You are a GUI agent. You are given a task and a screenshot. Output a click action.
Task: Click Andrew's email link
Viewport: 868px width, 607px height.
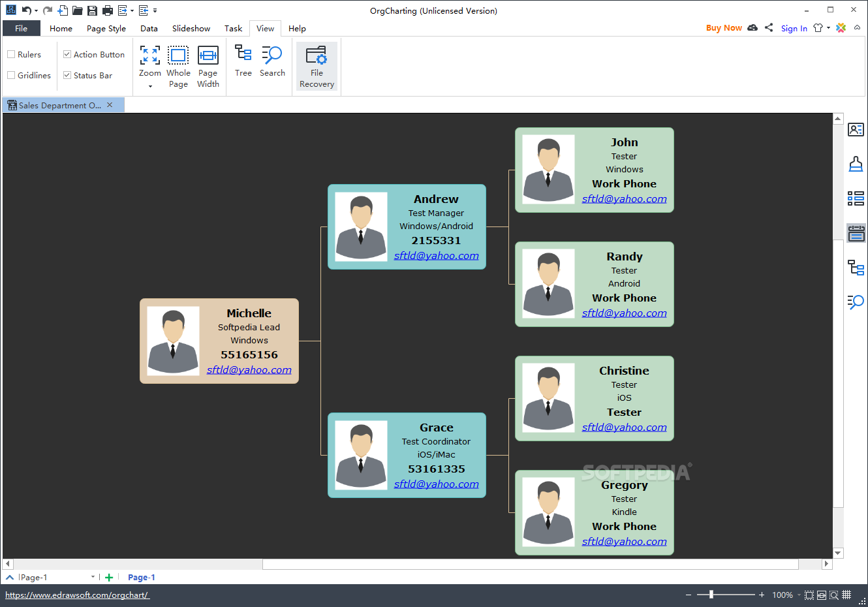tap(437, 256)
